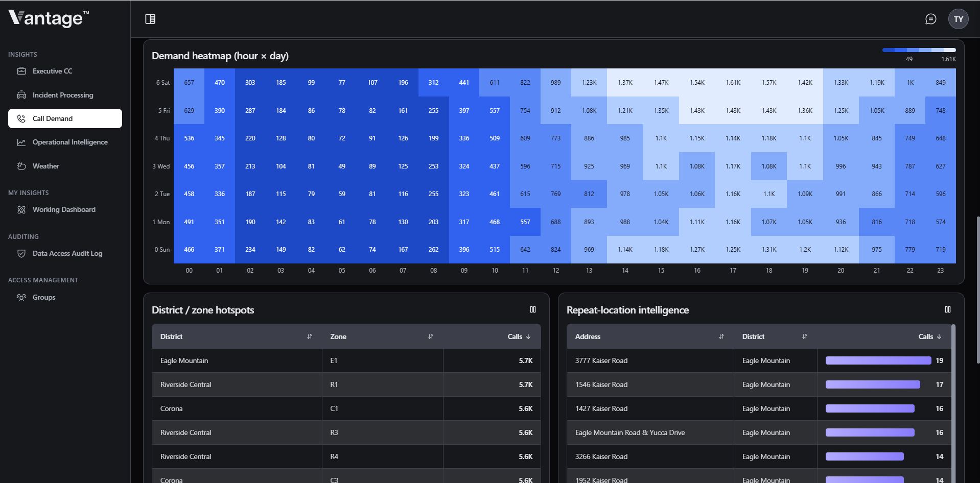
Task: Click 1546 Kaiser Road address
Action: click(x=601, y=384)
